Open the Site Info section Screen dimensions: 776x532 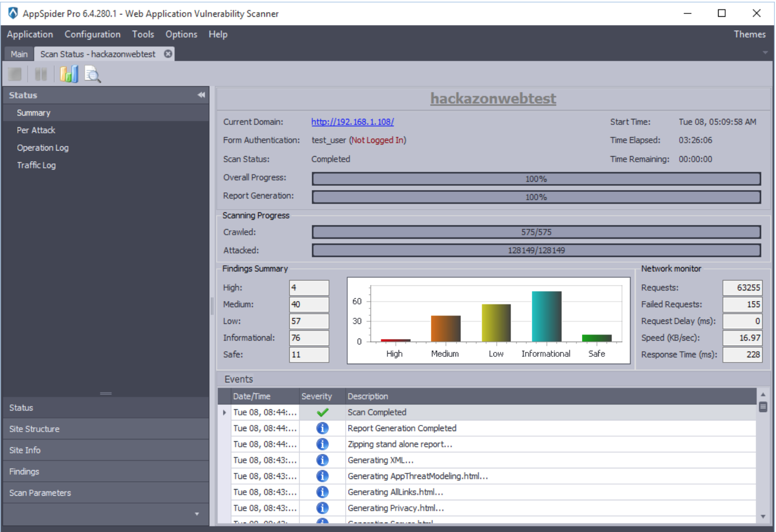point(106,450)
